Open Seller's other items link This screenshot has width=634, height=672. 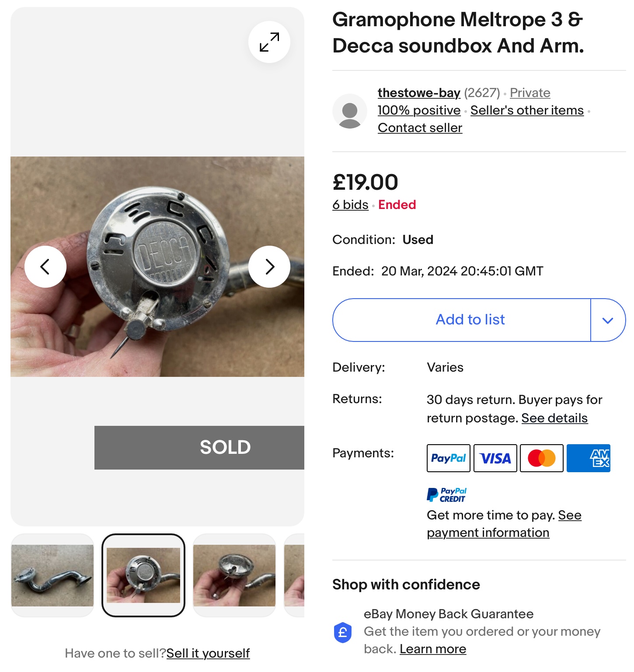tap(527, 110)
